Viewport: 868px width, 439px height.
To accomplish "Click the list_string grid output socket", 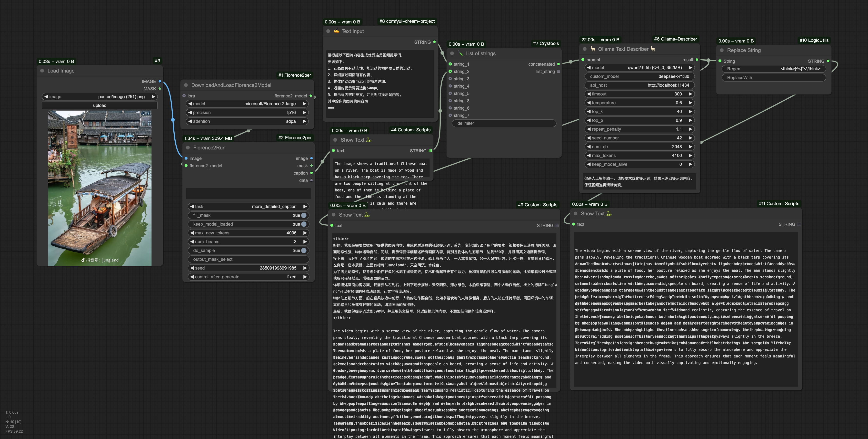I will pos(558,72).
